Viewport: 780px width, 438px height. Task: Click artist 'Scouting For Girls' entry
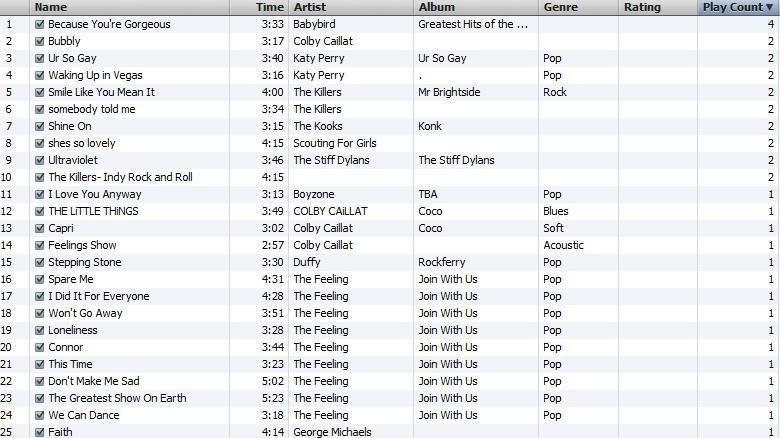(335, 143)
